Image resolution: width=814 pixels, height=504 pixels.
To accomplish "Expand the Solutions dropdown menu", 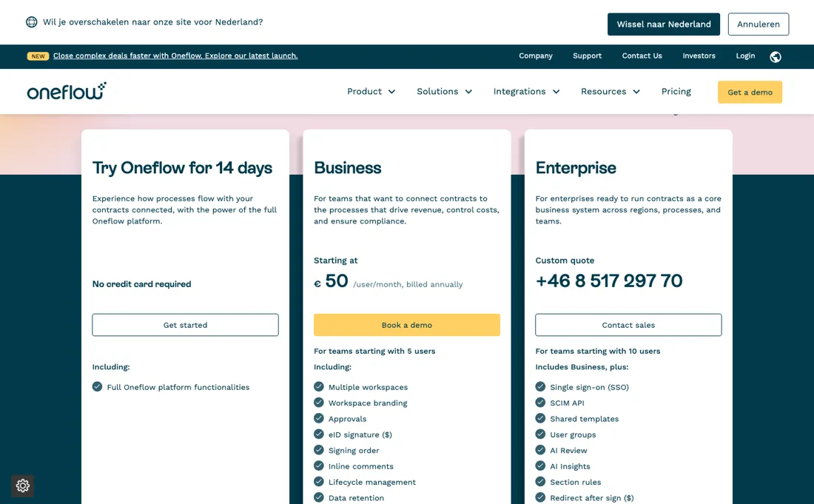I will tap(445, 91).
